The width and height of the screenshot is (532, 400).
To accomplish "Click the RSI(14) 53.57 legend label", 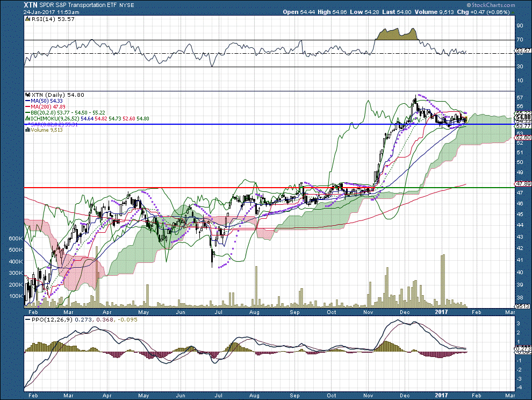I will point(53,19).
